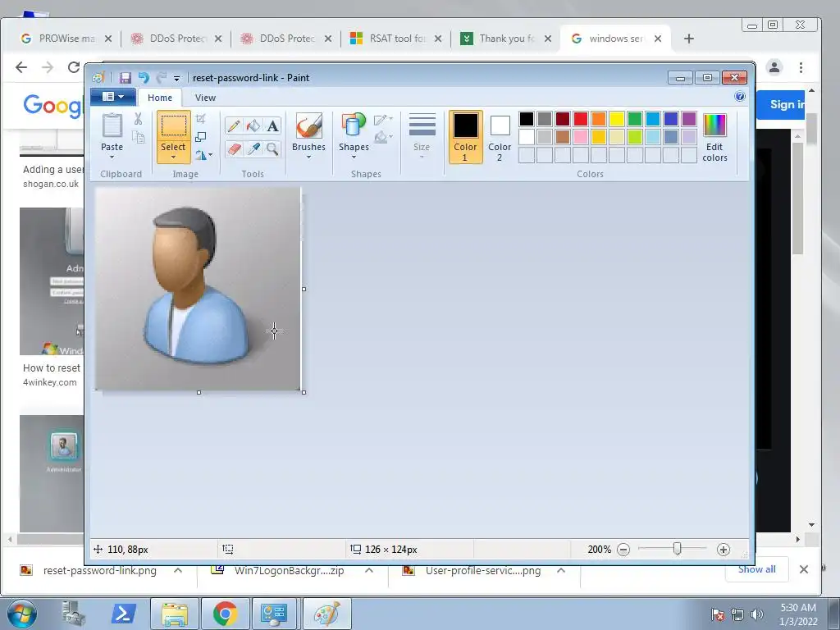This screenshot has height=630, width=840.
Task: Open File Explorer from the taskbar
Action: [174, 614]
